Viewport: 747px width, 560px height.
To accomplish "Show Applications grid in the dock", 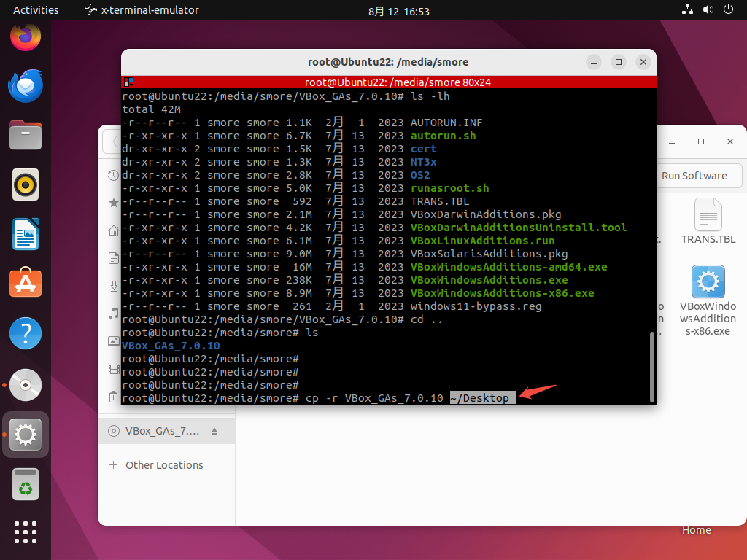I will point(26,532).
